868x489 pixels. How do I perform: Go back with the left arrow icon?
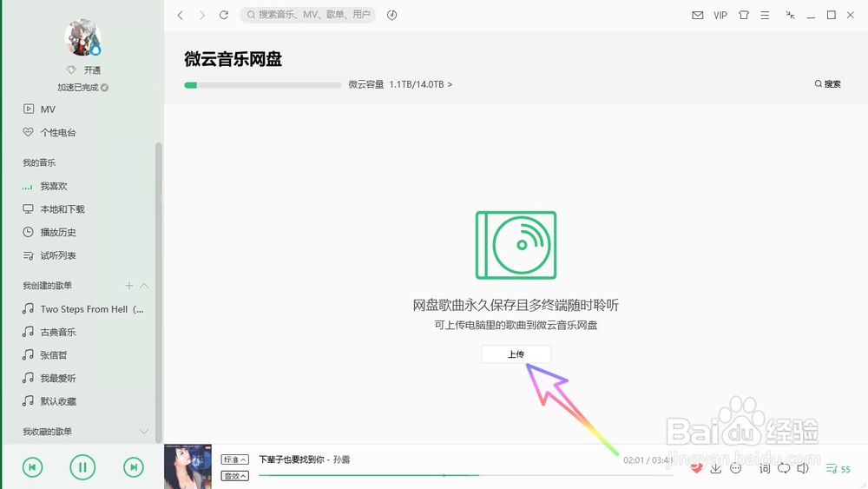[x=180, y=15]
